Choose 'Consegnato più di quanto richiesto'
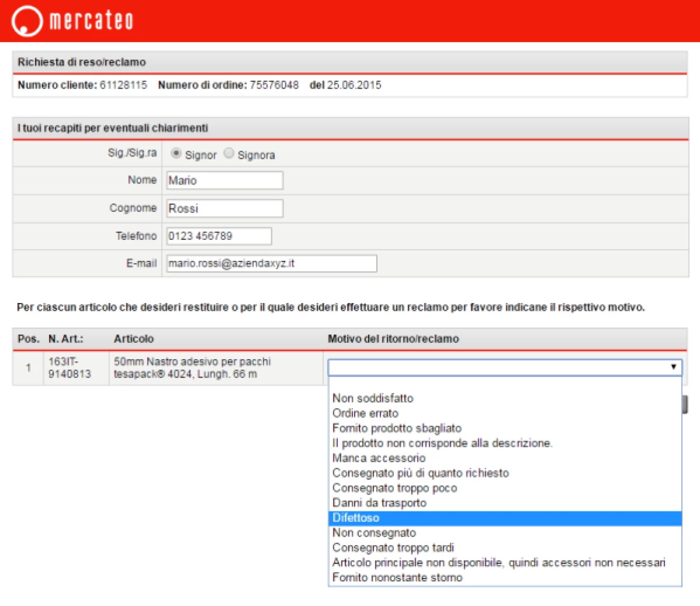This screenshot has width=700, height=606. pyautogui.click(x=420, y=473)
